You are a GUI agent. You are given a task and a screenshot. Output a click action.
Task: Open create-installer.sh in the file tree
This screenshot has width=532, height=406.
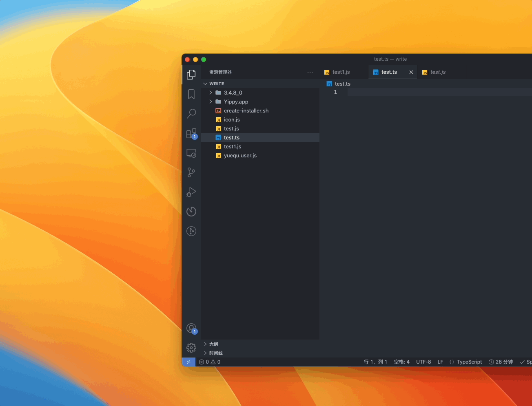click(x=260, y=110)
